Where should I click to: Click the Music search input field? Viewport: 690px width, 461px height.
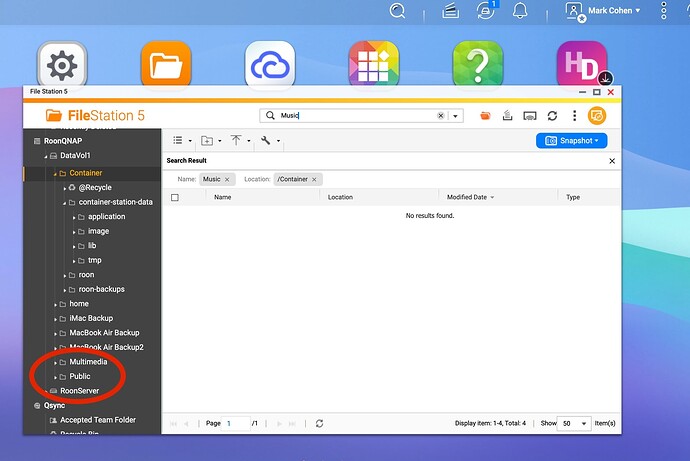click(x=356, y=116)
